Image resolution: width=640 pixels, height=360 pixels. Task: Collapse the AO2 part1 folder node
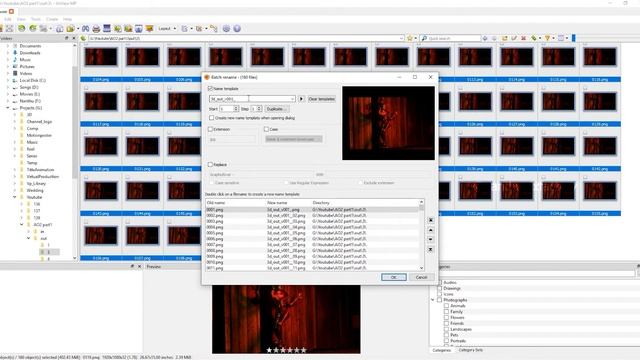(22, 224)
